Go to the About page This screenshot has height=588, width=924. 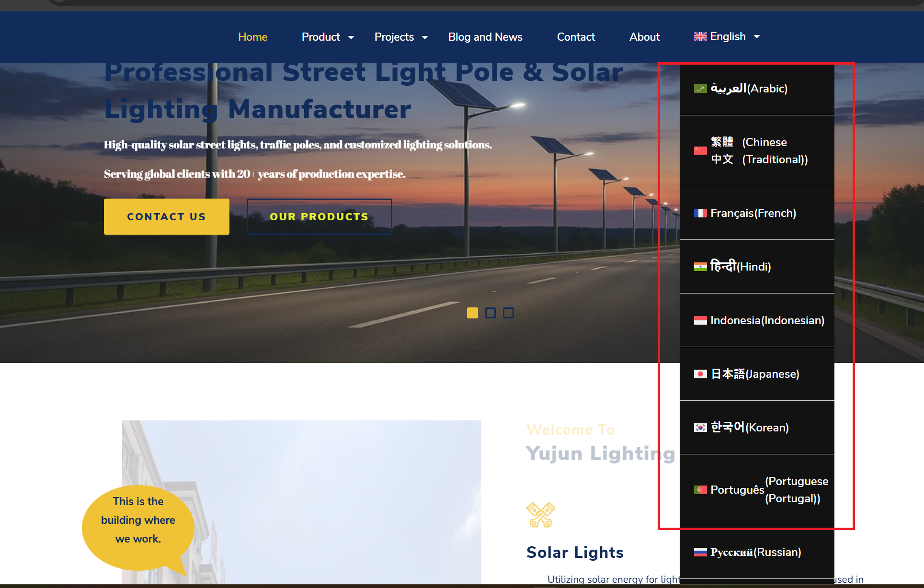[644, 37]
